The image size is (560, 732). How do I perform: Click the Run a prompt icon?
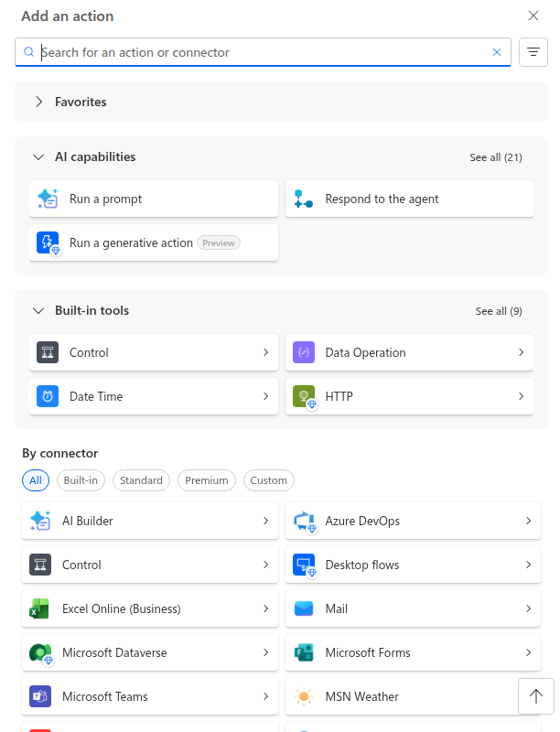point(48,199)
